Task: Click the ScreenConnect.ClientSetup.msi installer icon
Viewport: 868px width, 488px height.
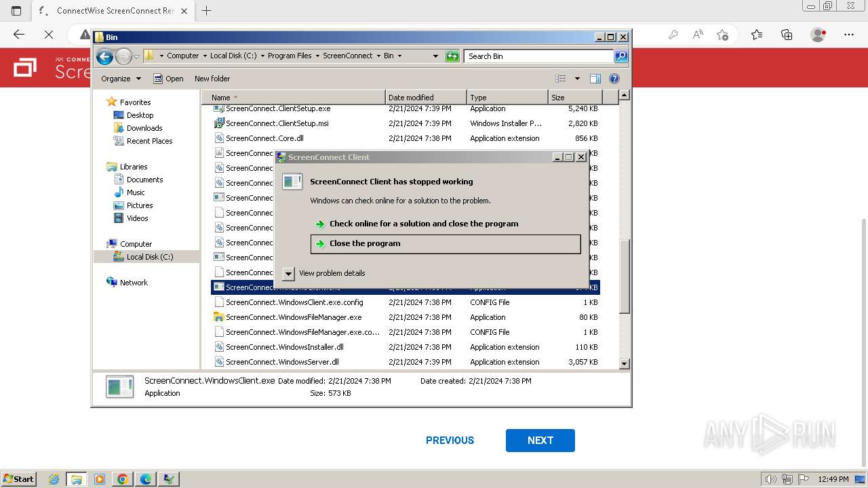Action: coord(219,123)
